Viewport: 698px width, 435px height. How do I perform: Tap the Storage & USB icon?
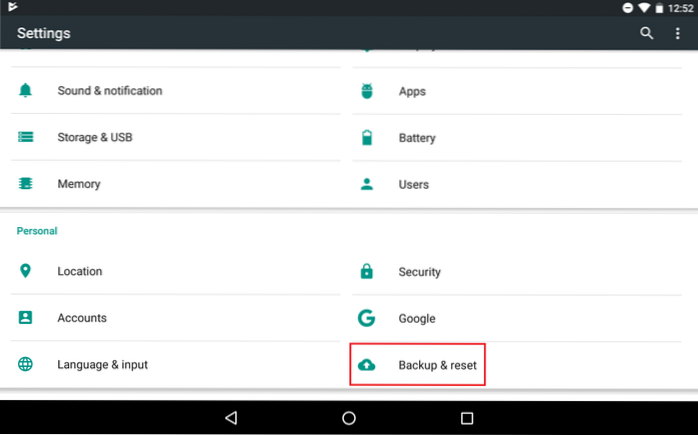pyautogui.click(x=26, y=137)
